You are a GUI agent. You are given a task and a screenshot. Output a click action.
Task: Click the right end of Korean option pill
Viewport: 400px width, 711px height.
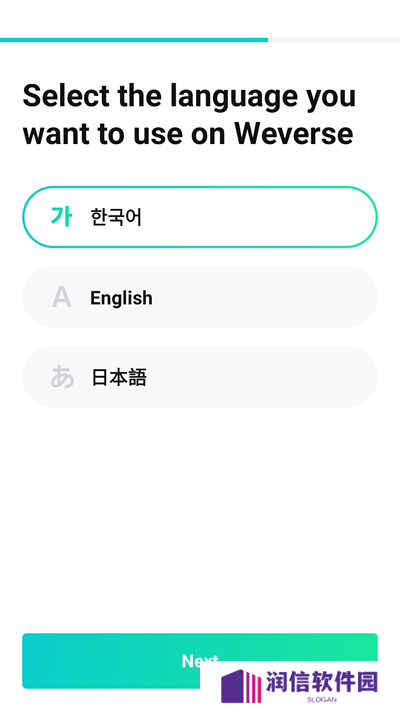363,217
